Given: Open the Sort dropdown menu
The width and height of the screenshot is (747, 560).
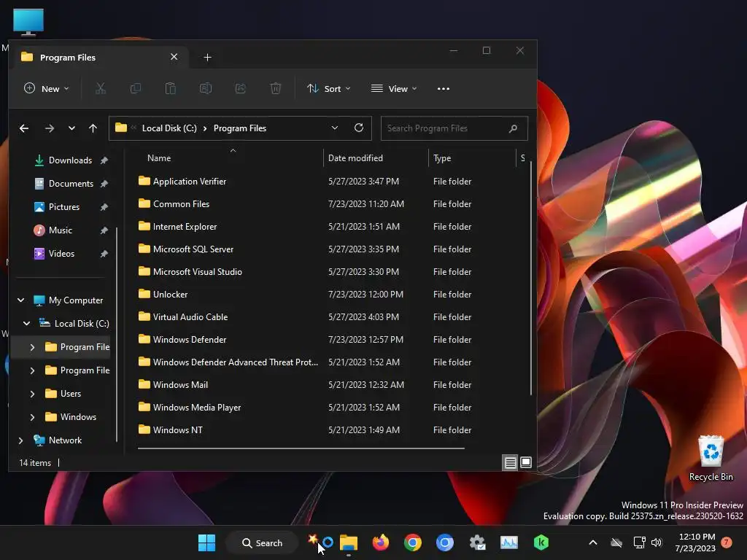Looking at the screenshot, I should pyautogui.click(x=329, y=88).
